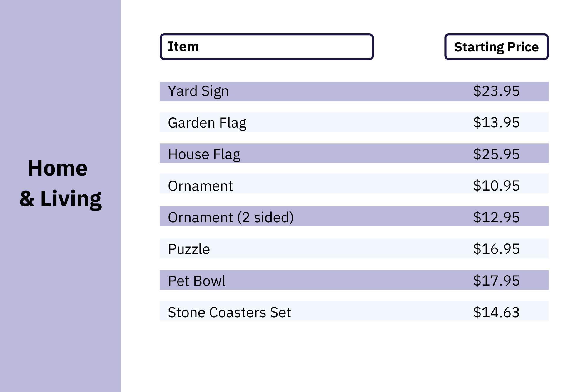Click the '& Living' sidebar text
Viewport: 588px width, 392px height.
point(61,199)
